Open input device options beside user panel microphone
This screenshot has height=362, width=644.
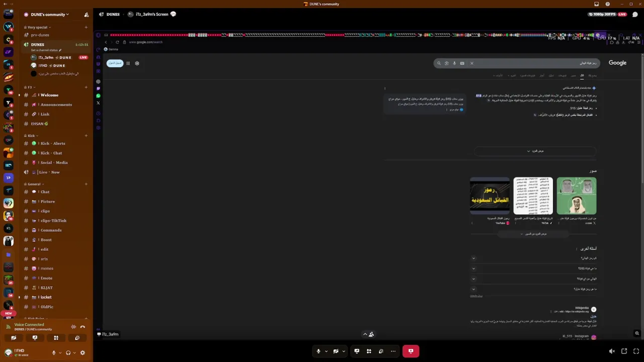coord(60,352)
